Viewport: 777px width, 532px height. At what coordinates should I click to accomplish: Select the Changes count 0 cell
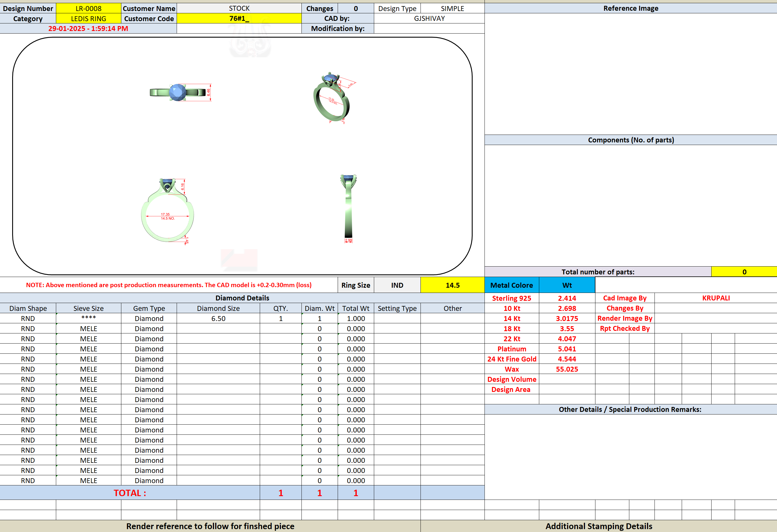[x=356, y=8]
